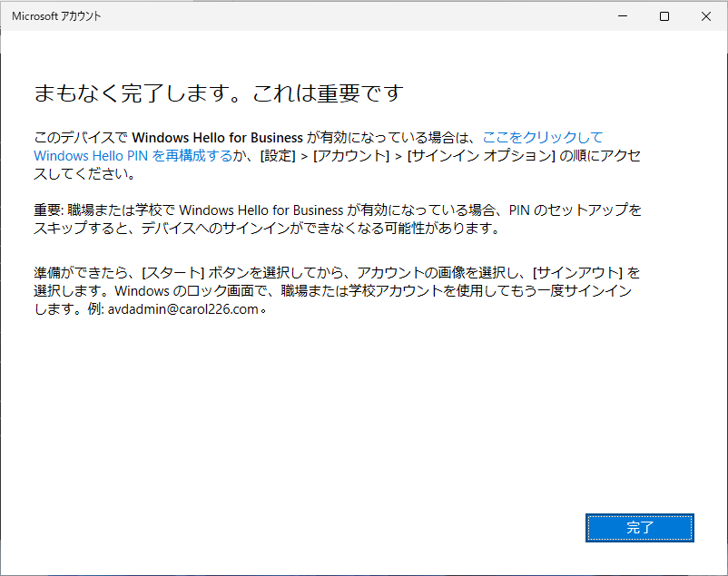The width and height of the screenshot is (728, 576).
Task: Click the bold Windows Hello for Business text
Action: click(x=217, y=138)
